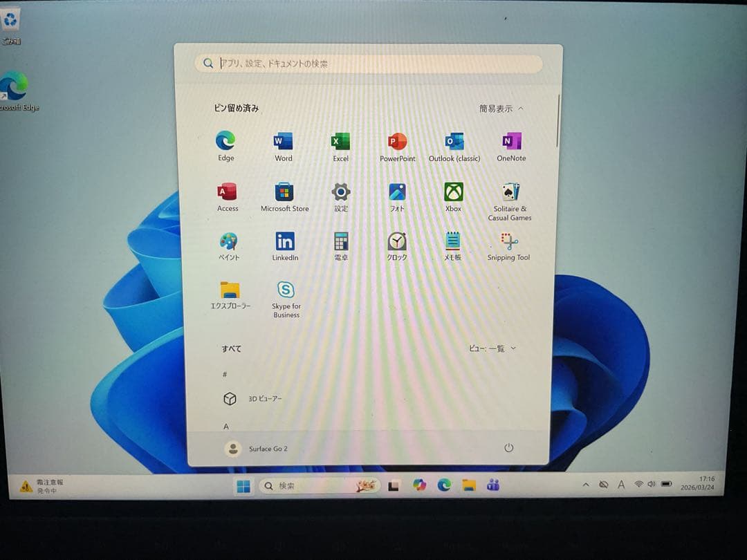747x560 pixels.
Task: Launch Word from pinned apps
Action: point(284,147)
